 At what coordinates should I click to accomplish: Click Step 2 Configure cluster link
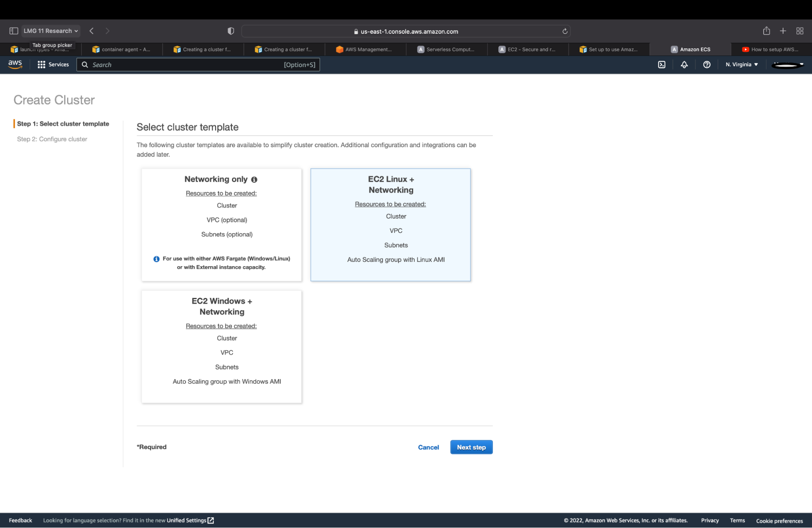pos(52,139)
